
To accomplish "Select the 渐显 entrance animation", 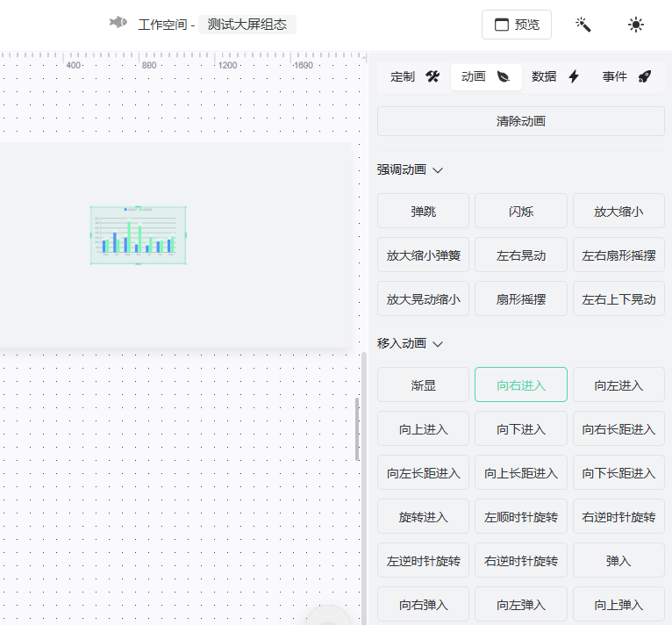I will coord(423,384).
